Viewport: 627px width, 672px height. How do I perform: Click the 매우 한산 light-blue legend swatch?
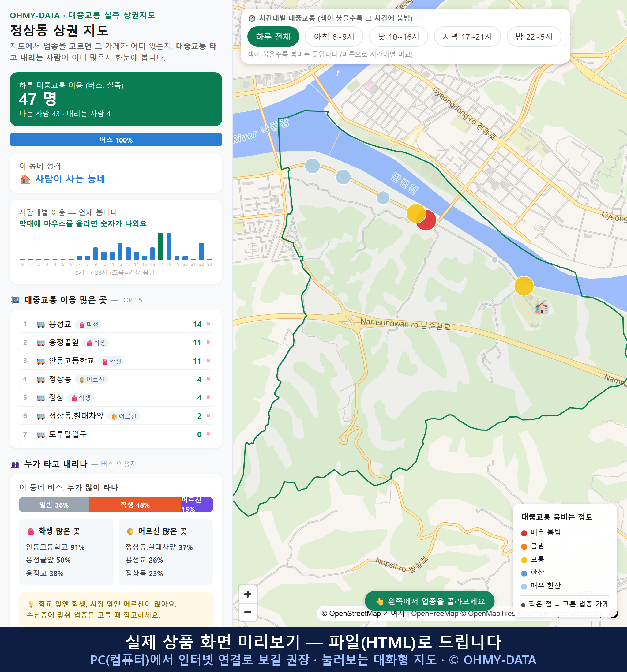(524, 587)
